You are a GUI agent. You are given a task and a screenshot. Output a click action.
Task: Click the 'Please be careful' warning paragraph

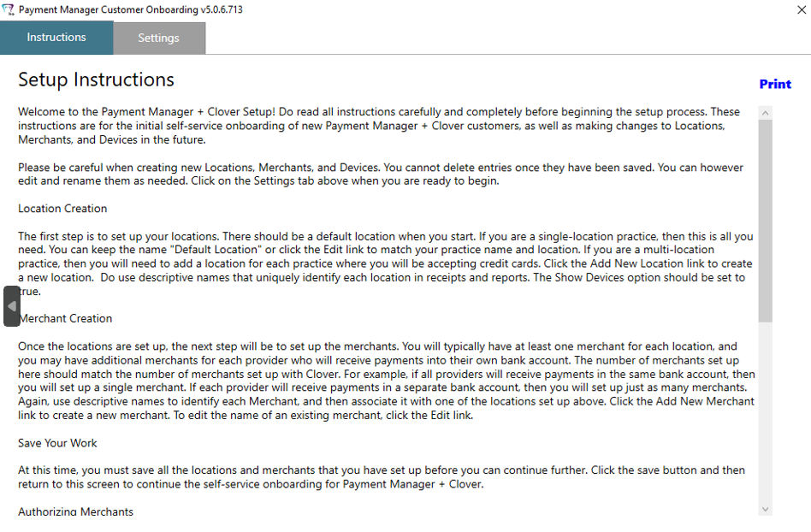[381, 174]
